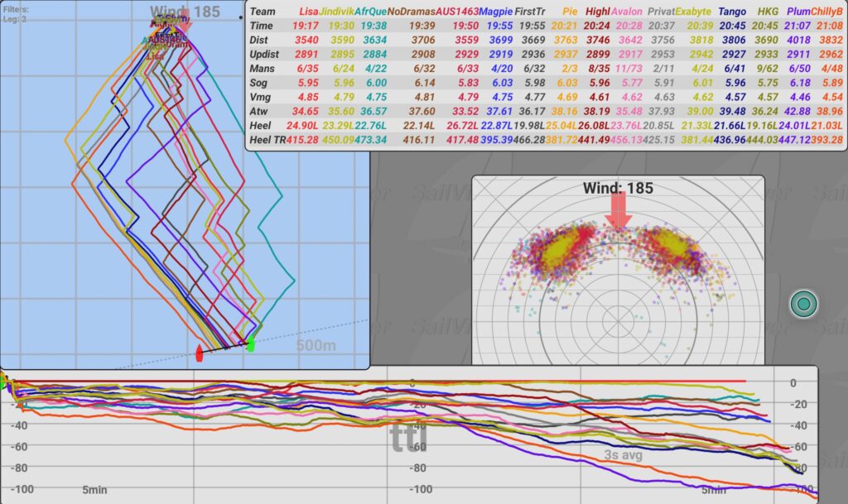Viewport: 848px width, 504px height.
Task: Select the Updist row header
Action: tap(264, 54)
